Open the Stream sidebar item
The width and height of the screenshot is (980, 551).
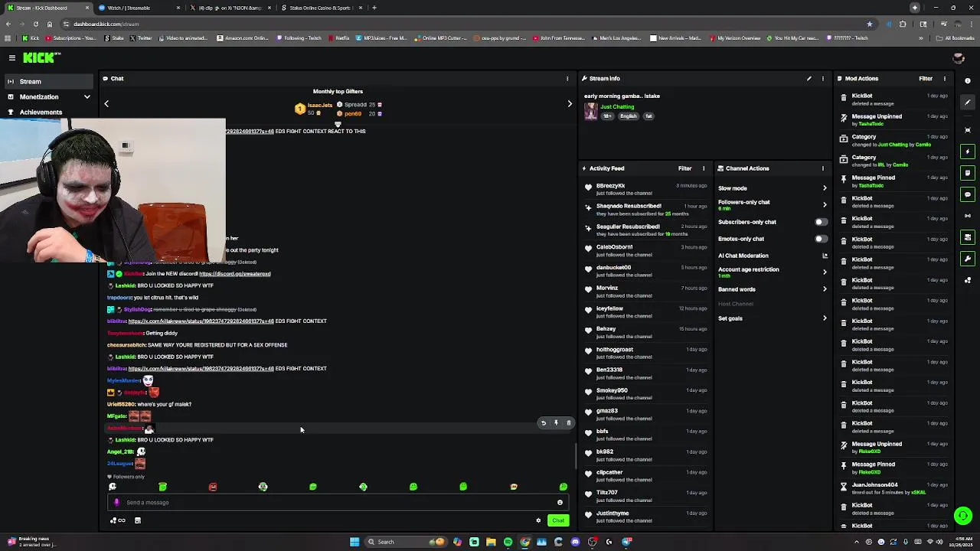click(x=49, y=81)
